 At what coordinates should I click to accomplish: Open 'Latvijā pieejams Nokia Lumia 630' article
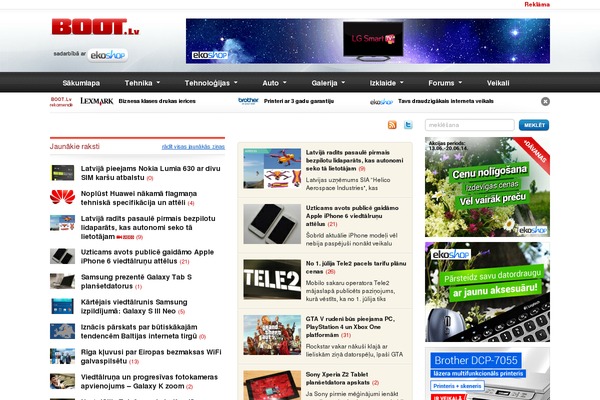click(x=150, y=173)
